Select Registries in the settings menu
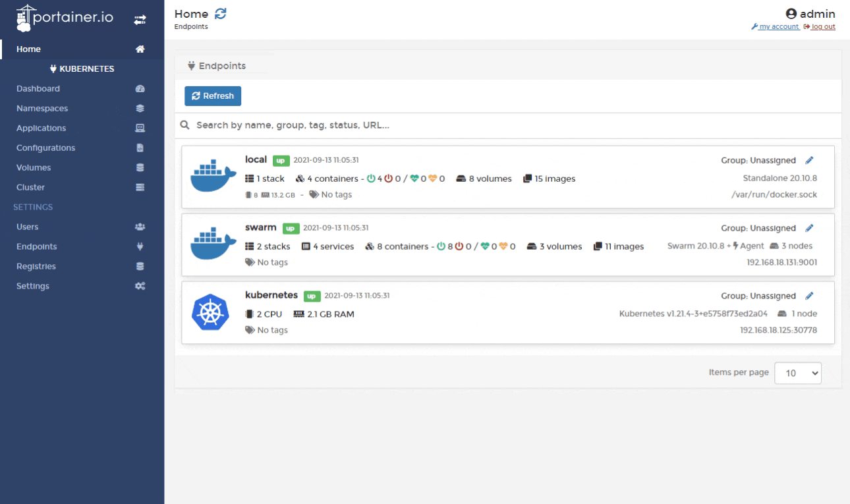Screen dimensions: 850x504 [x=36, y=266]
